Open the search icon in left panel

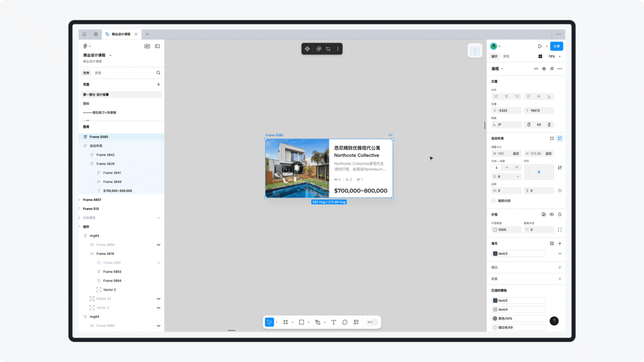click(x=158, y=72)
